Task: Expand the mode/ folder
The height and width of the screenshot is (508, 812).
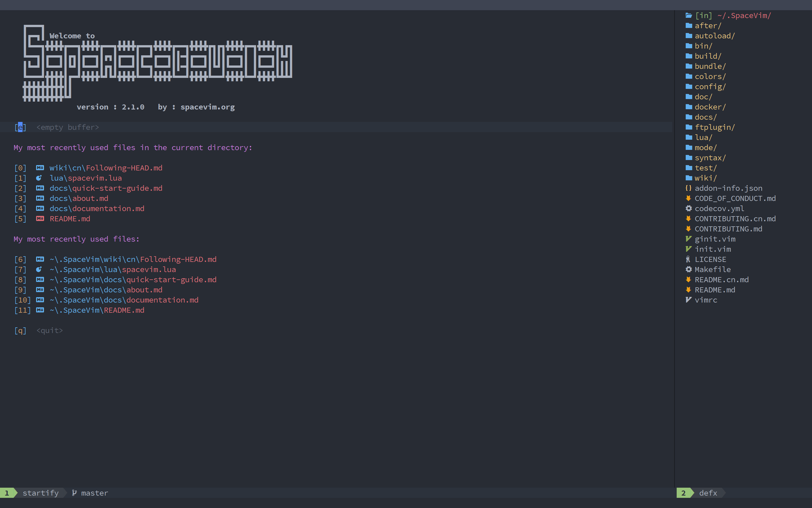Action: click(x=706, y=148)
